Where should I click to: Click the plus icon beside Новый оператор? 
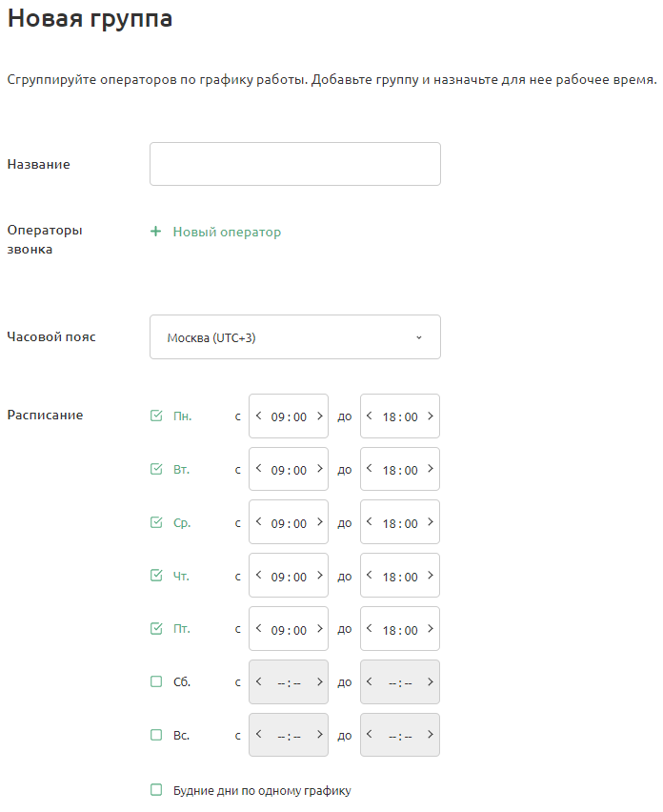(x=156, y=232)
